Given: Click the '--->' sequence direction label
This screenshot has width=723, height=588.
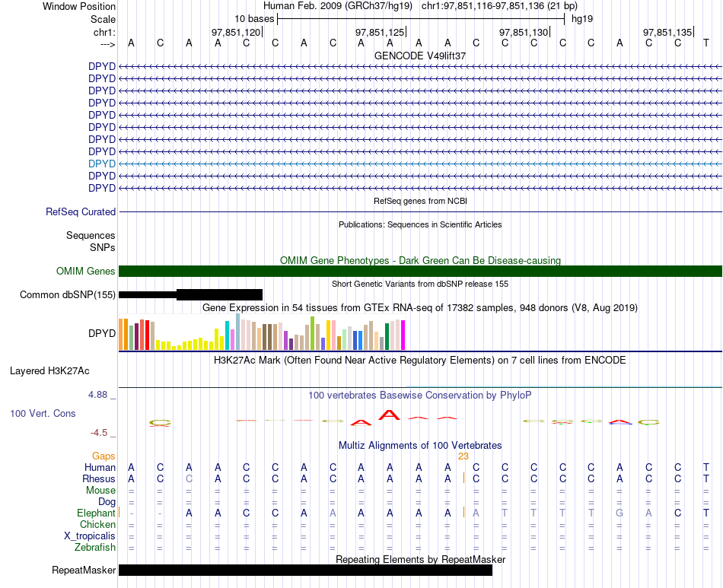Looking at the screenshot, I should [x=107, y=44].
